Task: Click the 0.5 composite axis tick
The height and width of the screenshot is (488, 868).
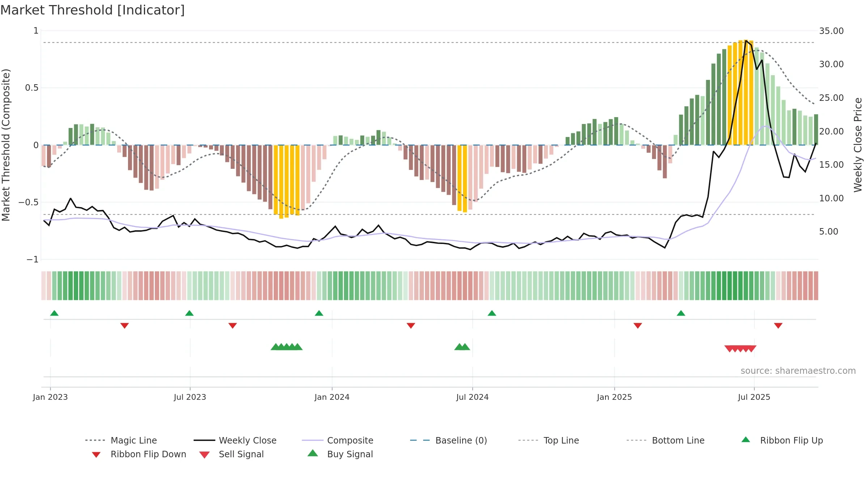Action: [32, 88]
